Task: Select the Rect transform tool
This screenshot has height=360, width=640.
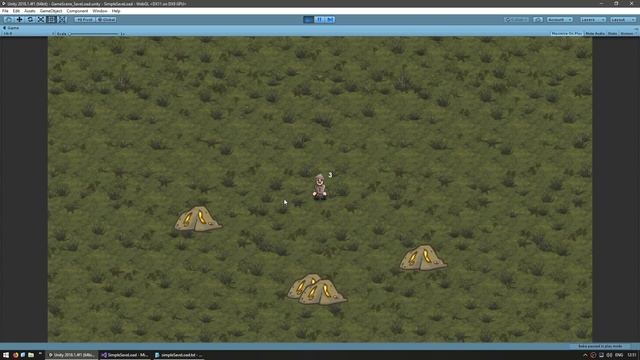Action: [x=51, y=20]
